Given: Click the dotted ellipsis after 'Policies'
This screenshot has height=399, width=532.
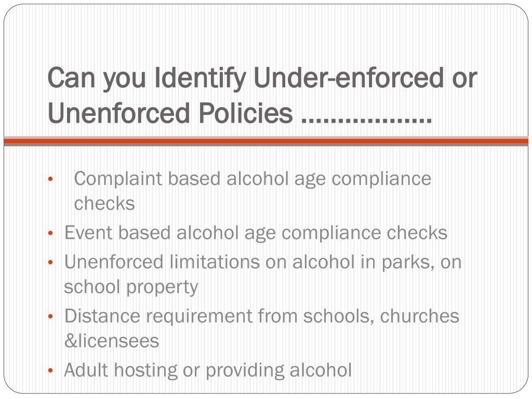Looking at the screenshot, I should coord(366,120).
